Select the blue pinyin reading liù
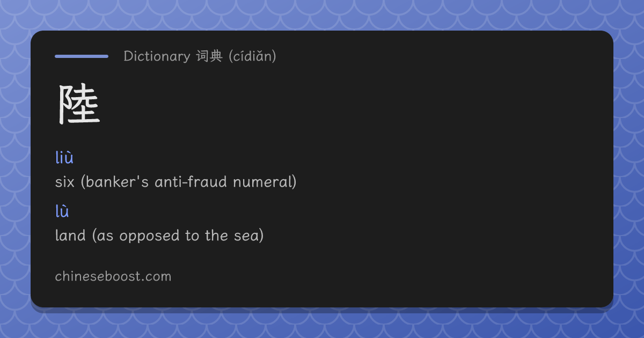 point(64,158)
